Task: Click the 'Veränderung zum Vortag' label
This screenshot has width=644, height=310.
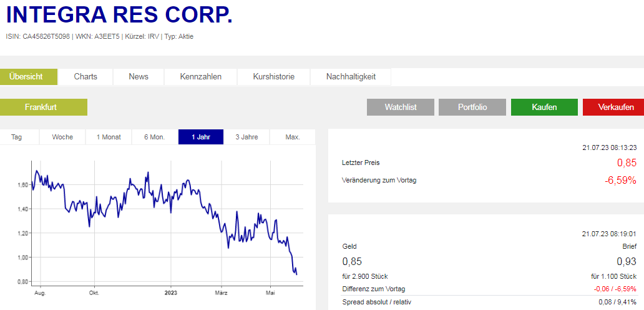Action: coord(379,180)
